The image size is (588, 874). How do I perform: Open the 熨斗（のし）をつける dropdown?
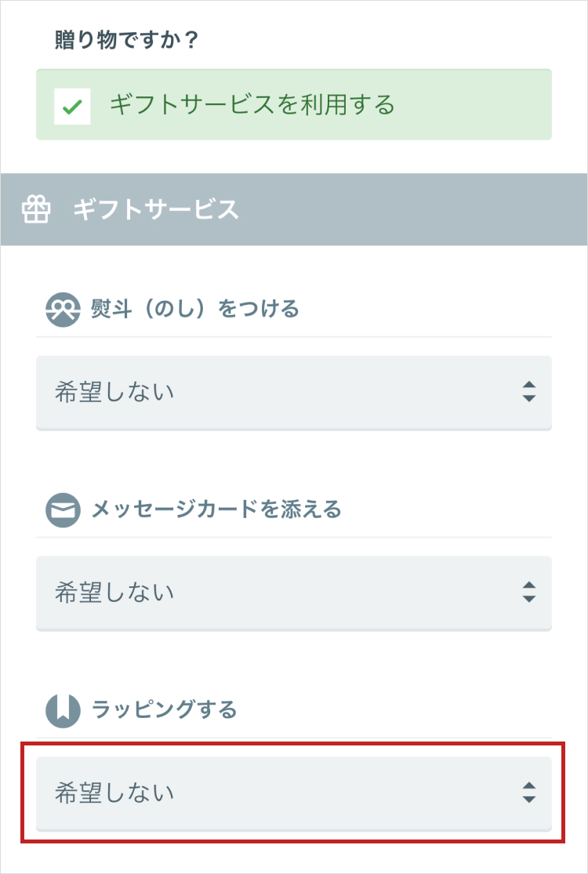click(x=294, y=393)
